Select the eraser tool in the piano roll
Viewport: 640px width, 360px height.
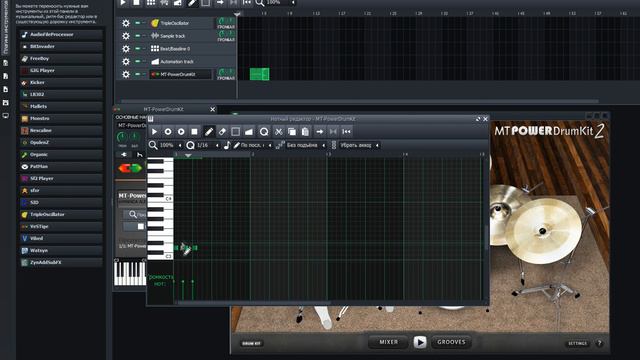(222, 132)
